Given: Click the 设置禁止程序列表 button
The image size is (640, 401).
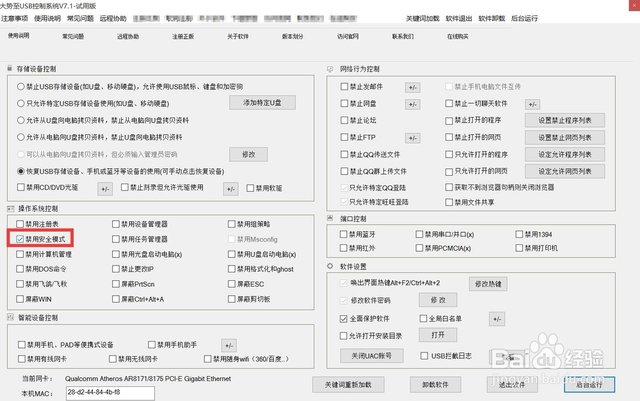Looking at the screenshot, I should 565,120.
